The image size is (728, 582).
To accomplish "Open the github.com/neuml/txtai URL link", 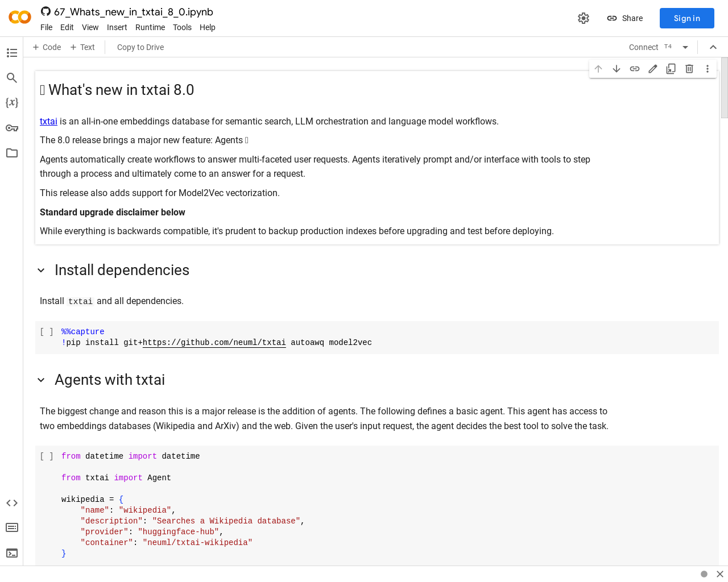I will (214, 343).
